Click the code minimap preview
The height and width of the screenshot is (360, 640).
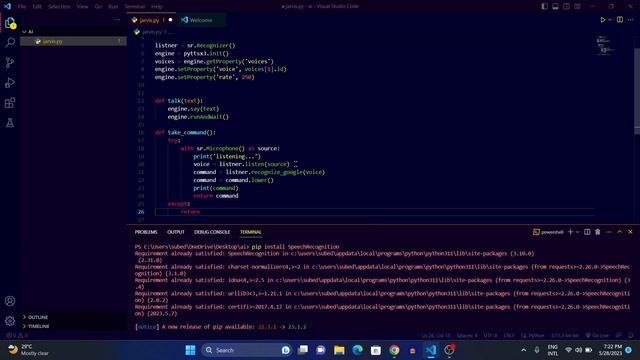click(605, 45)
